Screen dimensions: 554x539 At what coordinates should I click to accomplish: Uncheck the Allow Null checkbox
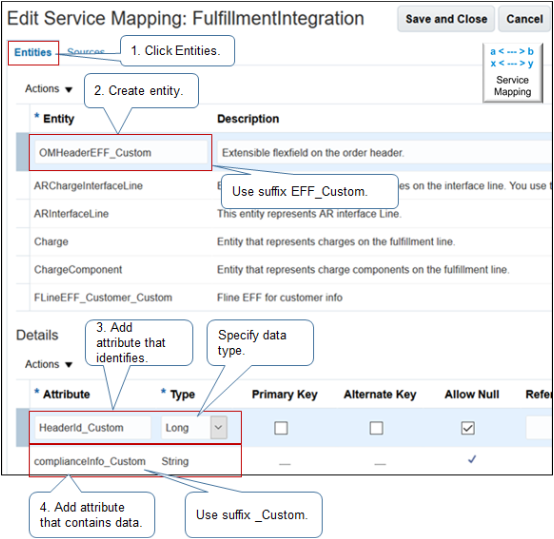point(468,428)
